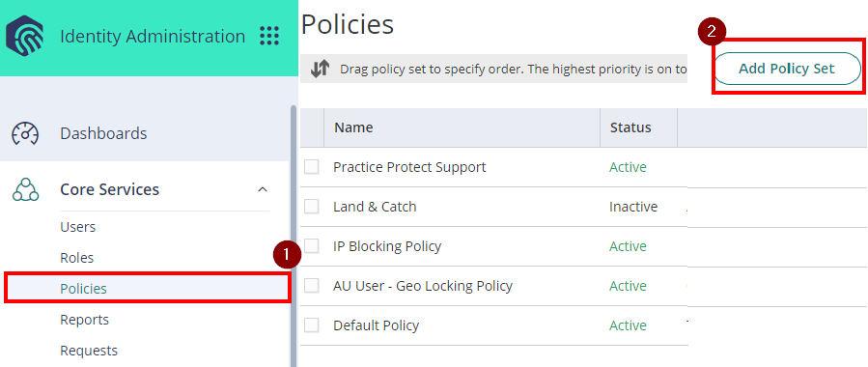Screen dimensions: 868x367
Task: Go to Users under Core Services
Action: (78, 227)
